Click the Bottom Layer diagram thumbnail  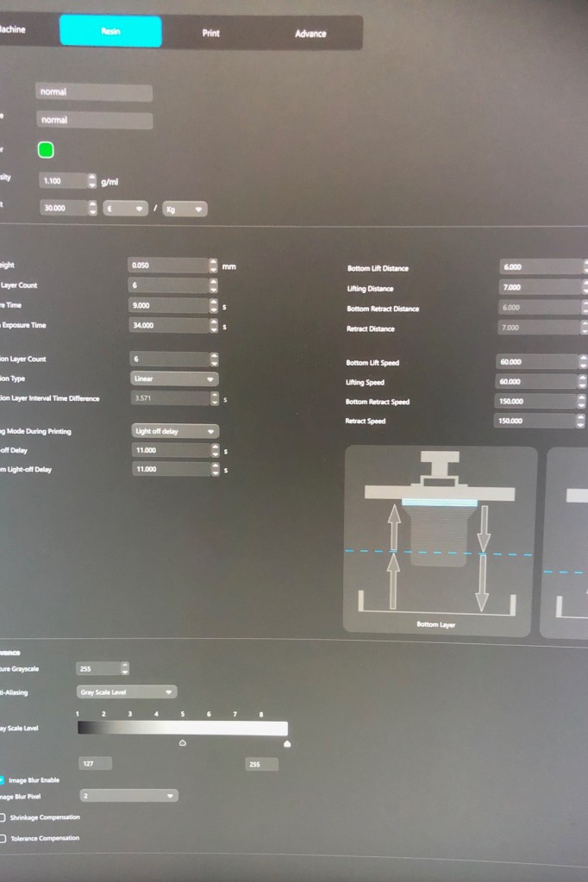click(440, 541)
